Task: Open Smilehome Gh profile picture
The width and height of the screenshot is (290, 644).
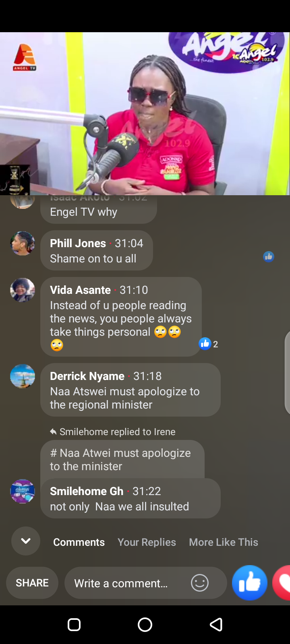Action: click(x=23, y=491)
